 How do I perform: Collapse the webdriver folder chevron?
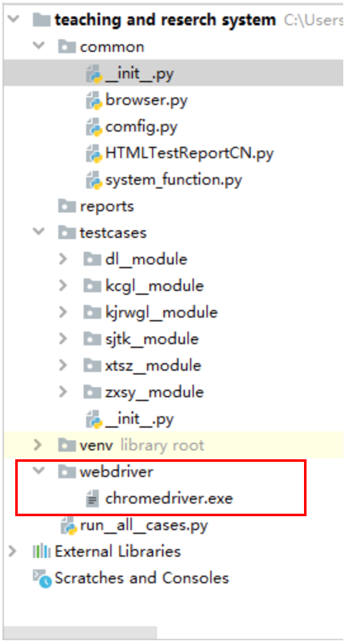click(x=39, y=471)
